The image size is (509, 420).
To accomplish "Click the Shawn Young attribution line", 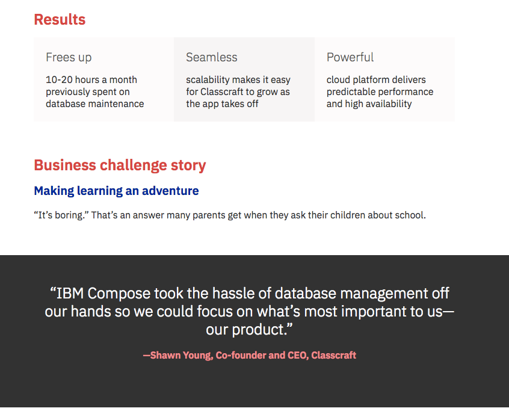I will pyautogui.click(x=249, y=355).
